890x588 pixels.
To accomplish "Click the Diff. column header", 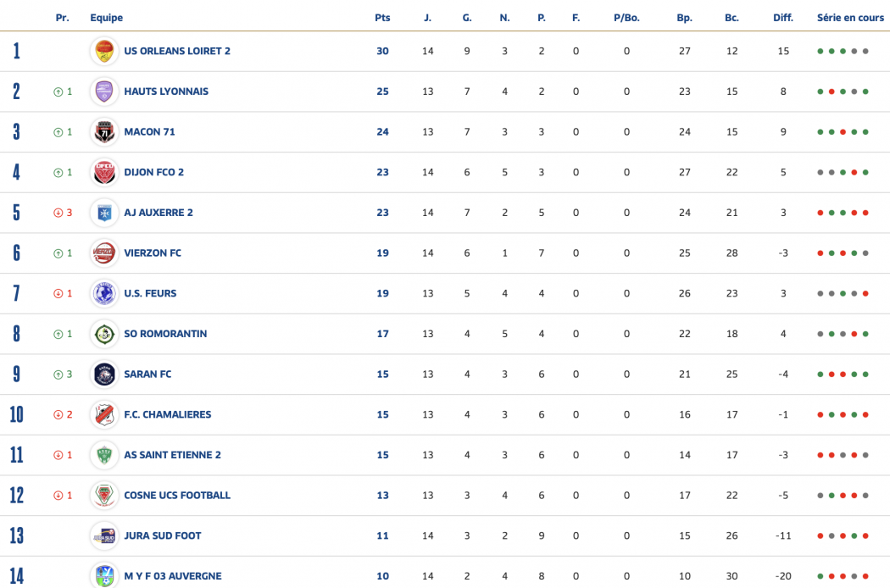I will 782,18.
